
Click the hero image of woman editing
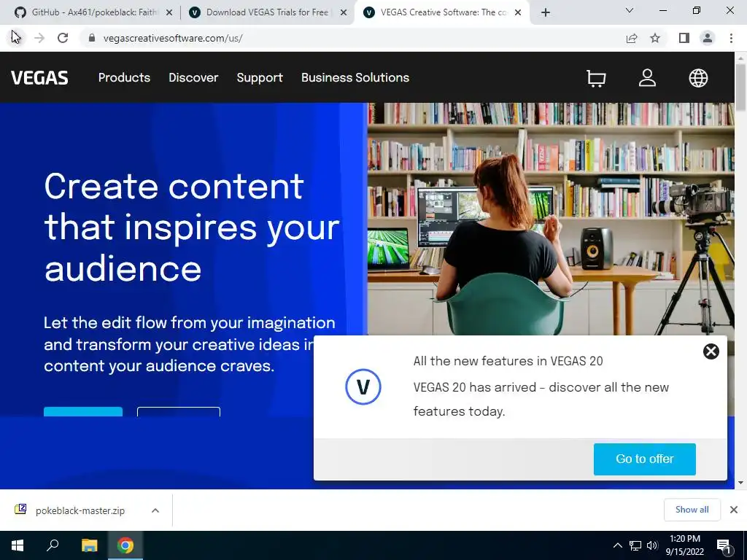550,219
